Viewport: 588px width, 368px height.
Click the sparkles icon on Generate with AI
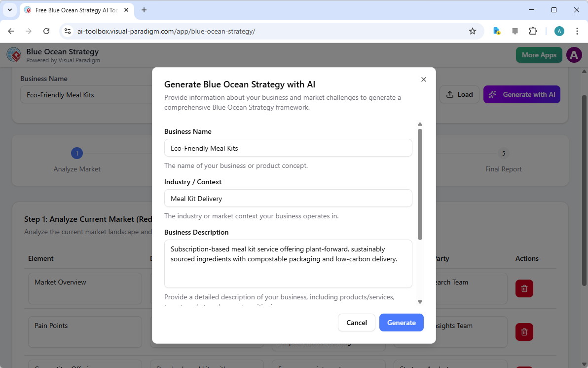coord(492,94)
